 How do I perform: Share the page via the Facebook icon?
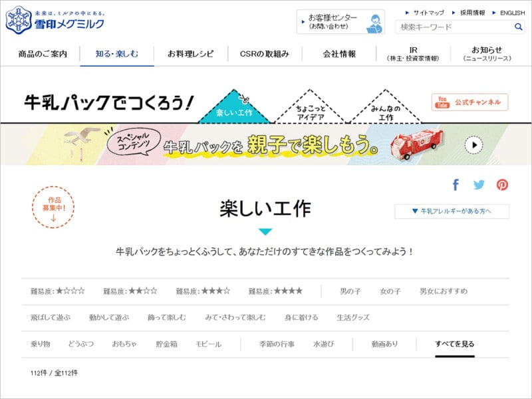456,185
